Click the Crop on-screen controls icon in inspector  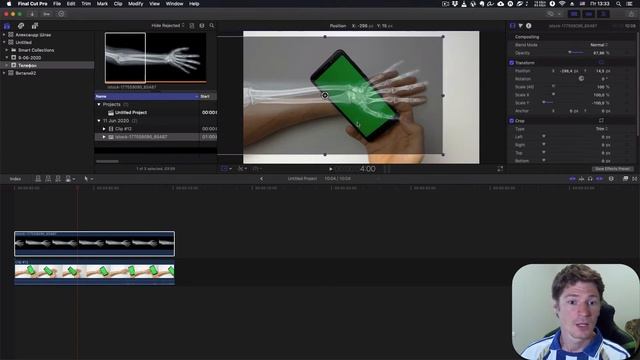601,120
